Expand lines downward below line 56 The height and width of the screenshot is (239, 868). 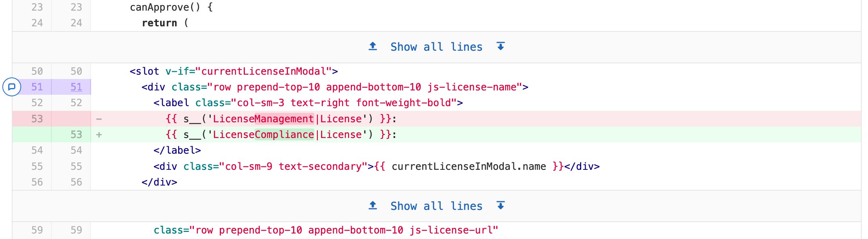pyautogui.click(x=501, y=206)
